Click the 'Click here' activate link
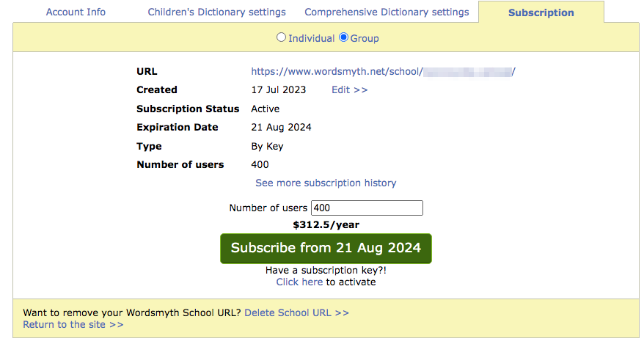Screen dimensions: 644x344 (299, 282)
